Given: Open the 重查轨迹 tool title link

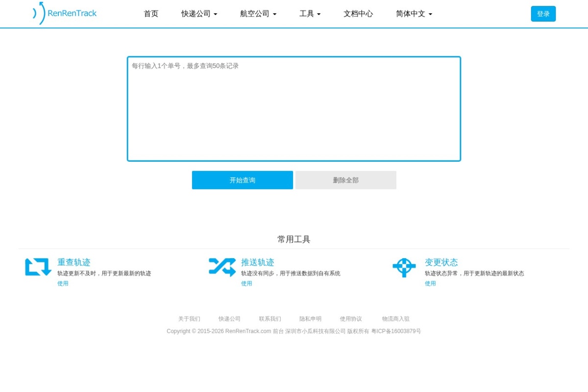Looking at the screenshot, I should point(74,262).
